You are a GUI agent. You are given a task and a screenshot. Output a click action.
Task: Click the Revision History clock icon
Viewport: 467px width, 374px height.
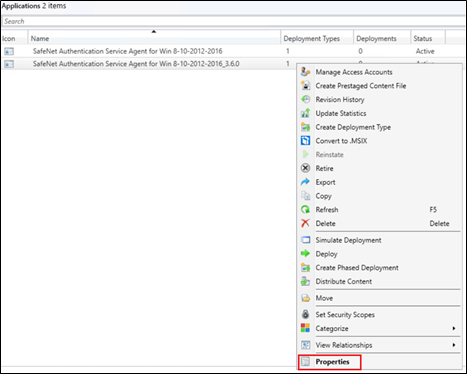pos(305,99)
